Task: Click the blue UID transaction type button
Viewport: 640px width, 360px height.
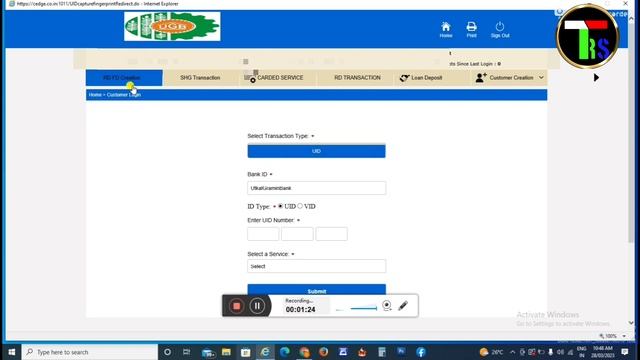Action: click(316, 151)
